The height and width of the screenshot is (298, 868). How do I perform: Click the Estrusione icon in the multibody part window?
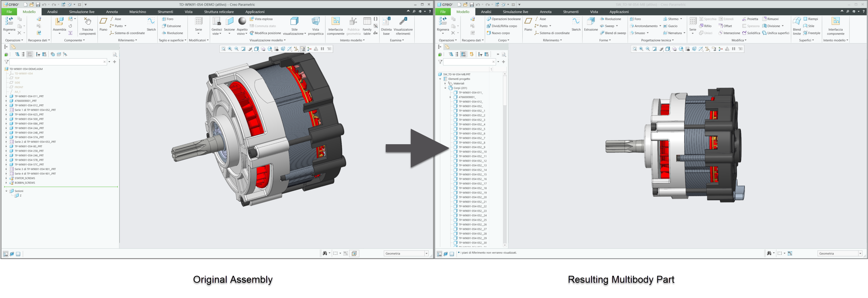click(591, 21)
